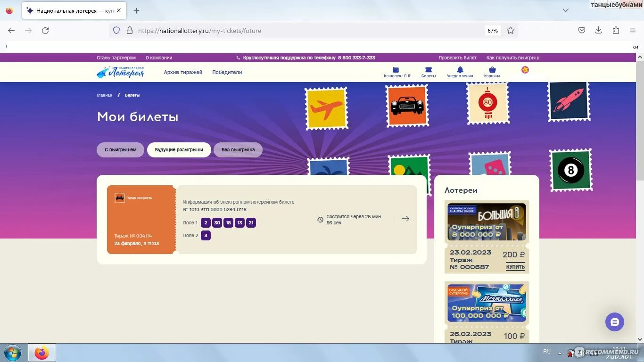644x362 pixels.
Task: Open the Кошелек wallet icon
Action: coord(396,72)
